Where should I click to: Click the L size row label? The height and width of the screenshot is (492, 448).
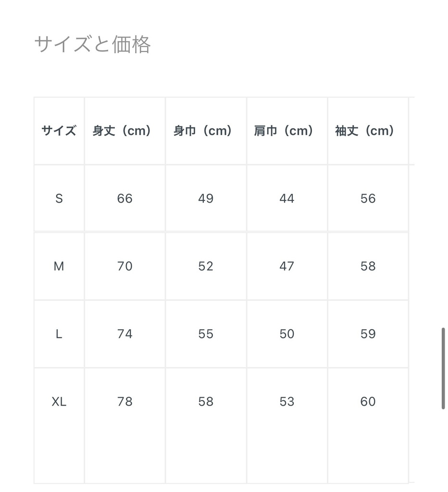(59, 334)
